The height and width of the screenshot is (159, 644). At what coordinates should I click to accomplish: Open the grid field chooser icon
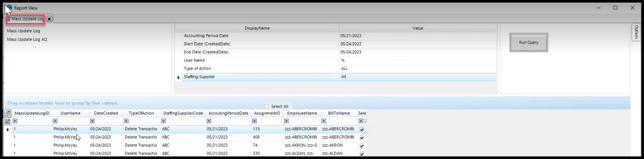coord(8,113)
